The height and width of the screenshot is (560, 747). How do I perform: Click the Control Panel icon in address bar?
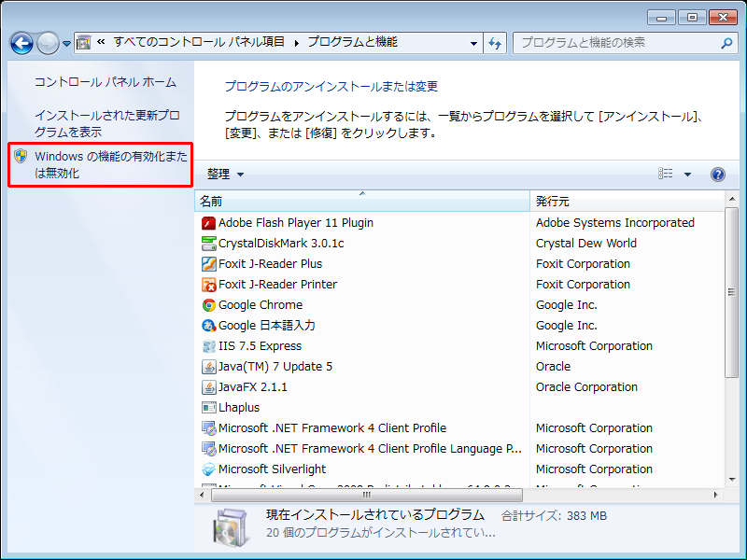84,43
